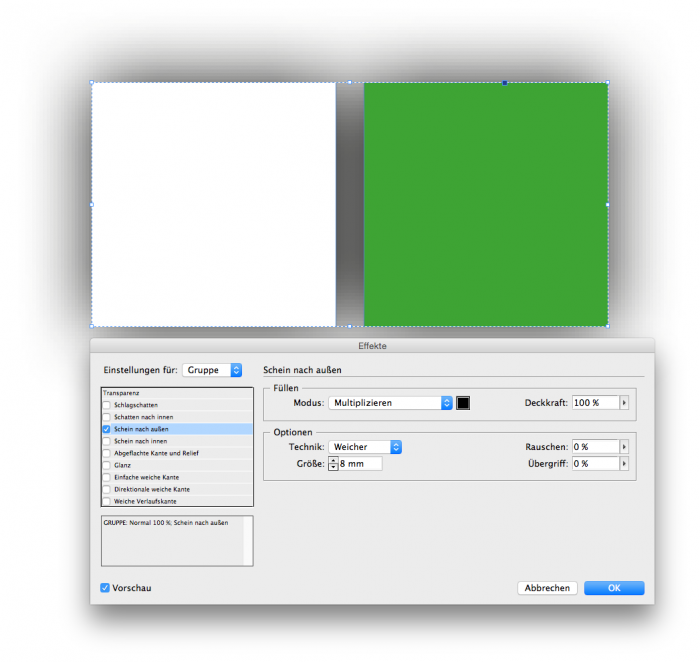This screenshot has width=700, height=662.
Task: Toggle the Vorschau preview checkbox
Action: click(105, 588)
